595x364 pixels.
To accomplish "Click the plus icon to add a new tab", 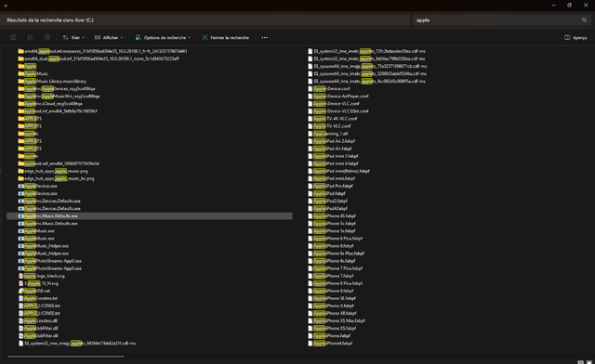I will pos(6,6).
